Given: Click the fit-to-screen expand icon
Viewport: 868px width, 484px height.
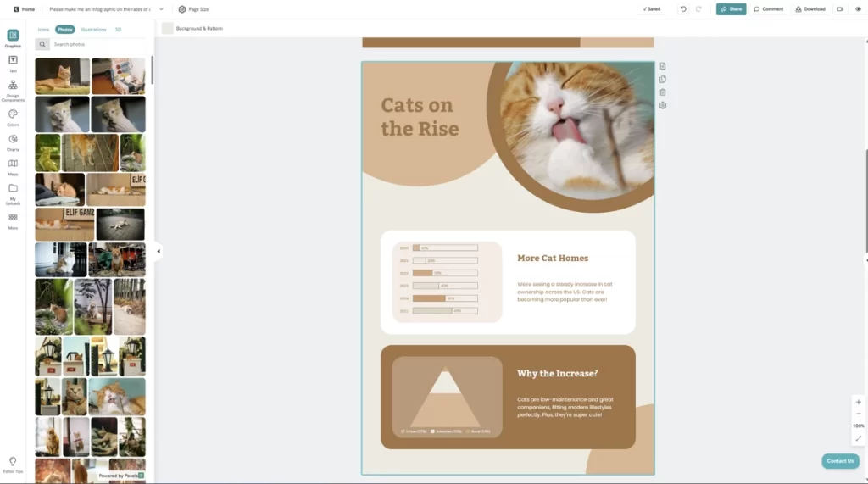Looking at the screenshot, I should point(858,438).
